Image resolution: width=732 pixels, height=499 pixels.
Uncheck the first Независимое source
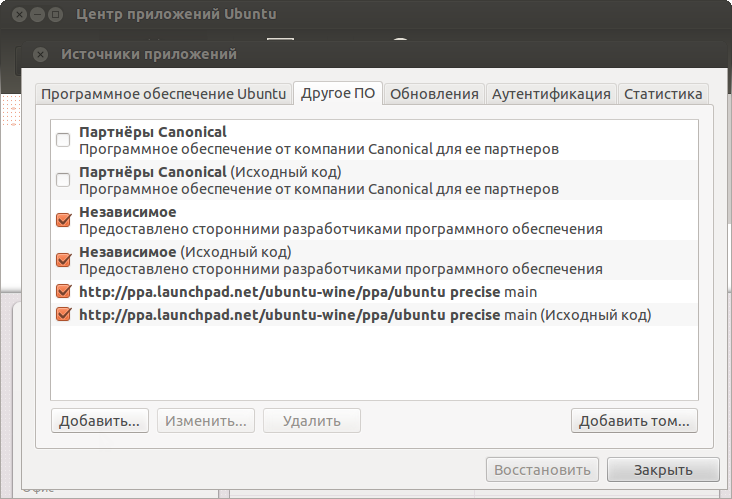point(63,220)
